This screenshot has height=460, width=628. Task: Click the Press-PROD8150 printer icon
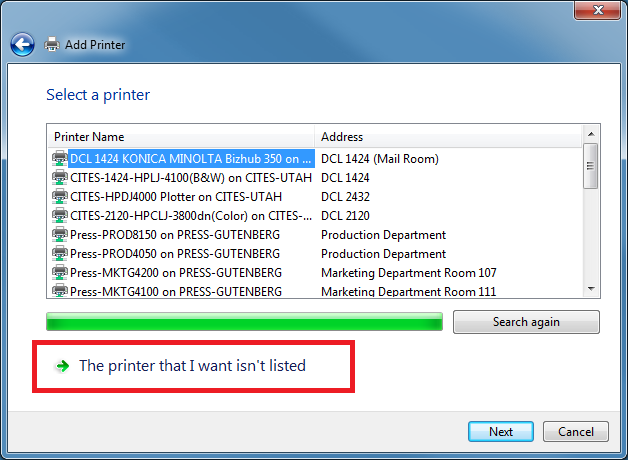(60, 235)
